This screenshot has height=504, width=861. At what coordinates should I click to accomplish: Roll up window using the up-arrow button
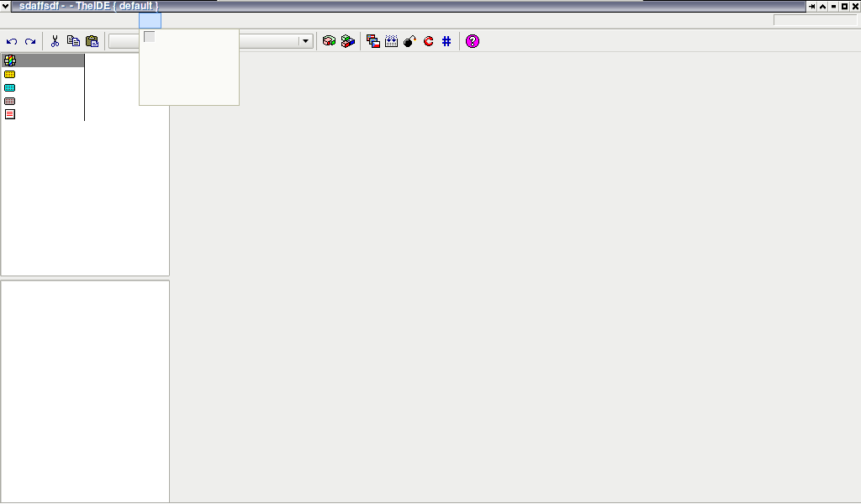(822, 7)
